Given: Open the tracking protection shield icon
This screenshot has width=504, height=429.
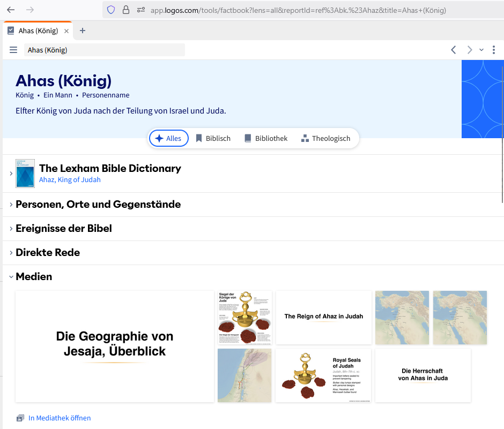Looking at the screenshot, I should pyautogui.click(x=111, y=10).
